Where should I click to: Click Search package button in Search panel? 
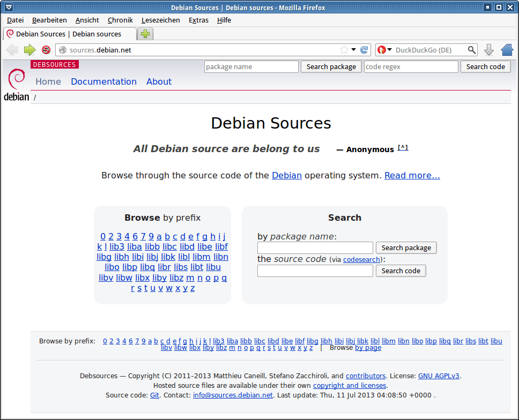406,247
